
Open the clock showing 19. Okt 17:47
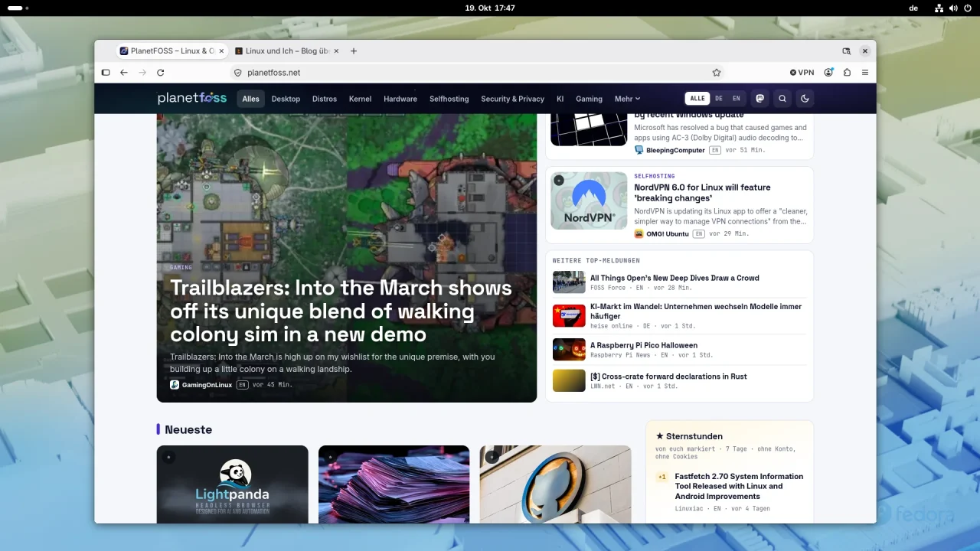(x=490, y=8)
